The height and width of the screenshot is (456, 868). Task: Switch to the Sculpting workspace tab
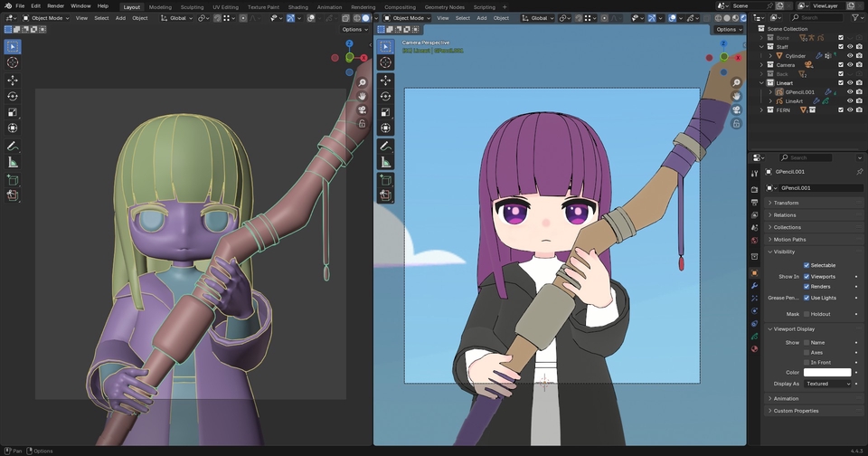click(192, 6)
